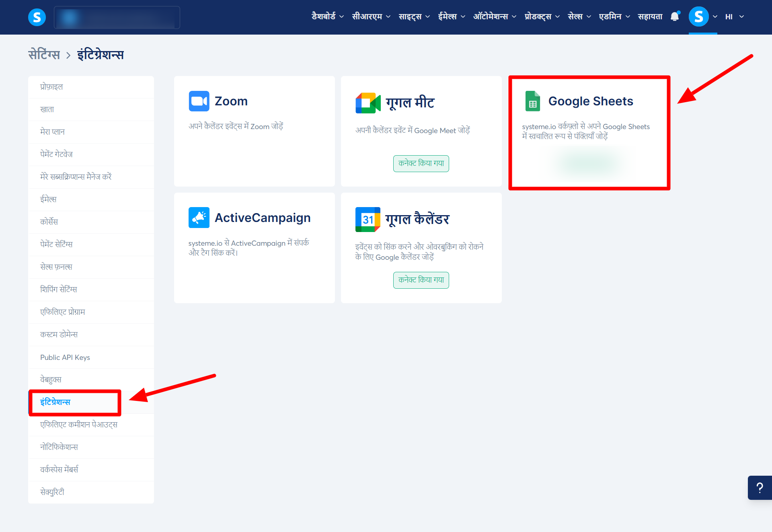Open कोर्सेस in the sidebar
The image size is (772, 532).
pos(91,222)
